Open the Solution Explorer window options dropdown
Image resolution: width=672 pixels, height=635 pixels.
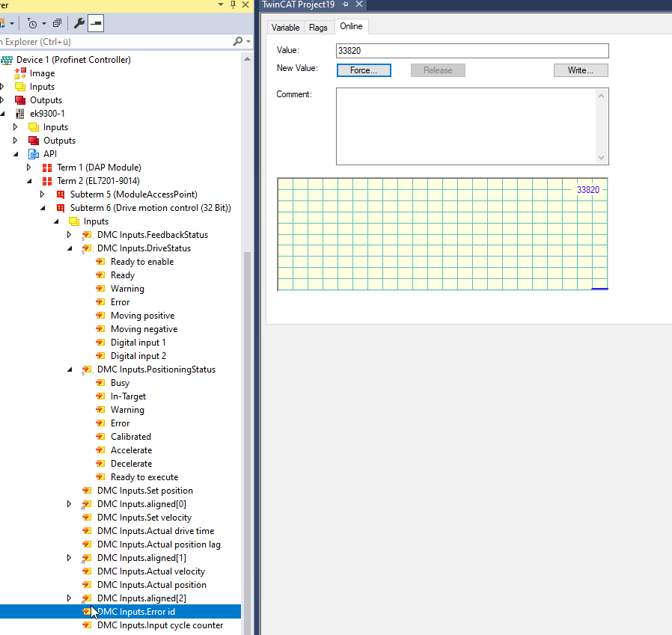tap(221, 4)
